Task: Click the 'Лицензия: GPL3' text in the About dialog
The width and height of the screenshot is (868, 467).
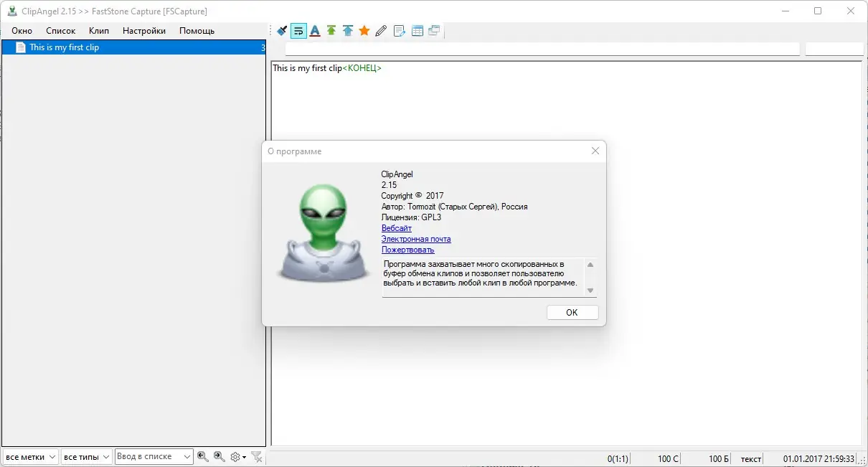Action: 410,217
